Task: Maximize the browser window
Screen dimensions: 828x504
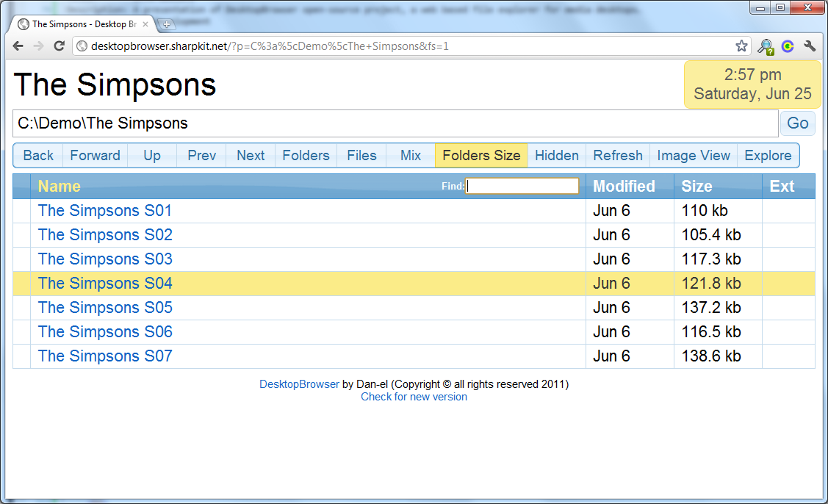Action: click(x=780, y=7)
